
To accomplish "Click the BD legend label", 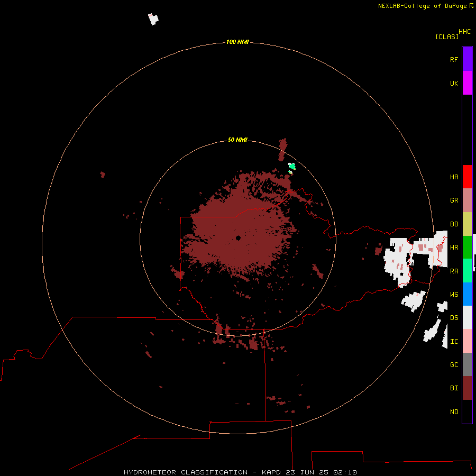I will click(x=454, y=224).
